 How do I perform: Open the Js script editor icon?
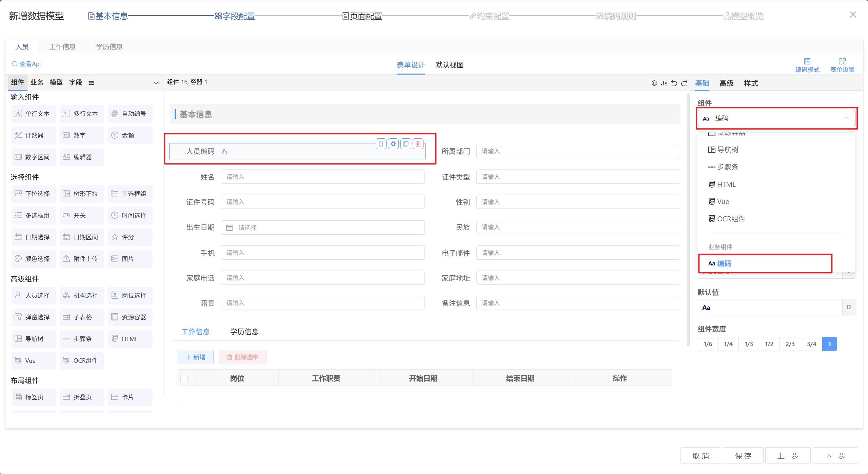(664, 83)
